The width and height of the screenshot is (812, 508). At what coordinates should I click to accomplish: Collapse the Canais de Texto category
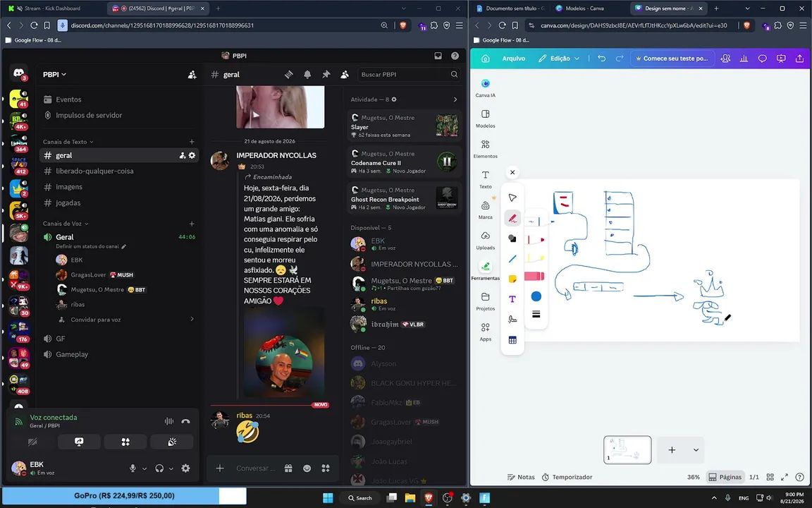tap(68, 142)
